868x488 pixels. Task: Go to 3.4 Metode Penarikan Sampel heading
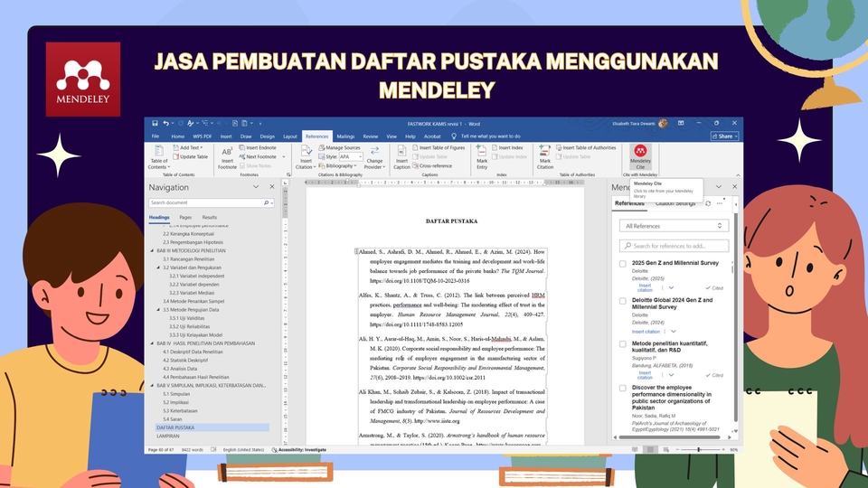point(193,302)
